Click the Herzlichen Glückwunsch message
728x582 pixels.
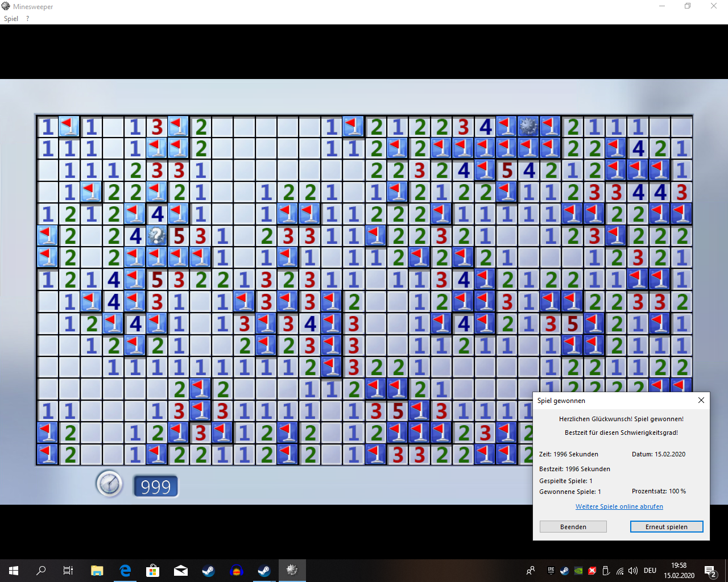[x=621, y=419]
